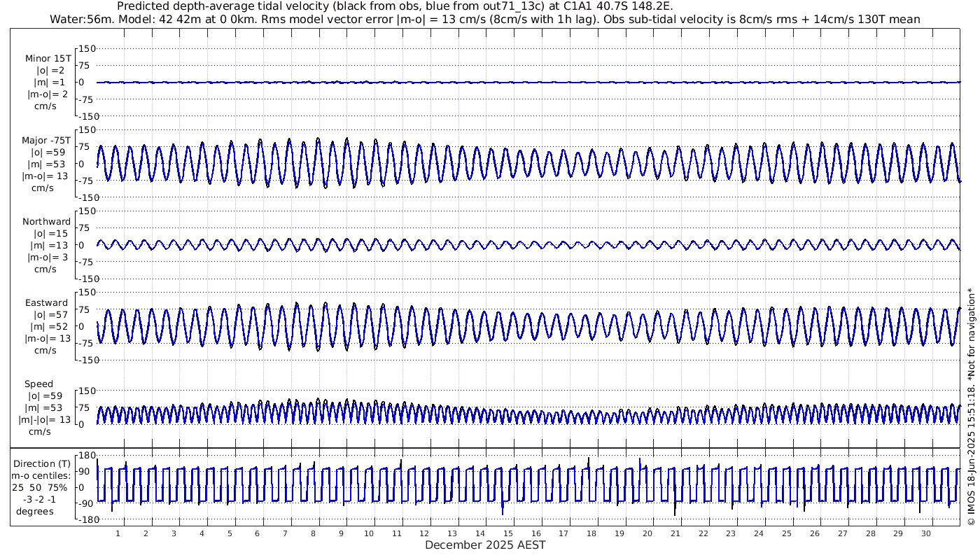Click the 'Direction (T)' panel label
The image size is (980, 560).
pos(43,464)
